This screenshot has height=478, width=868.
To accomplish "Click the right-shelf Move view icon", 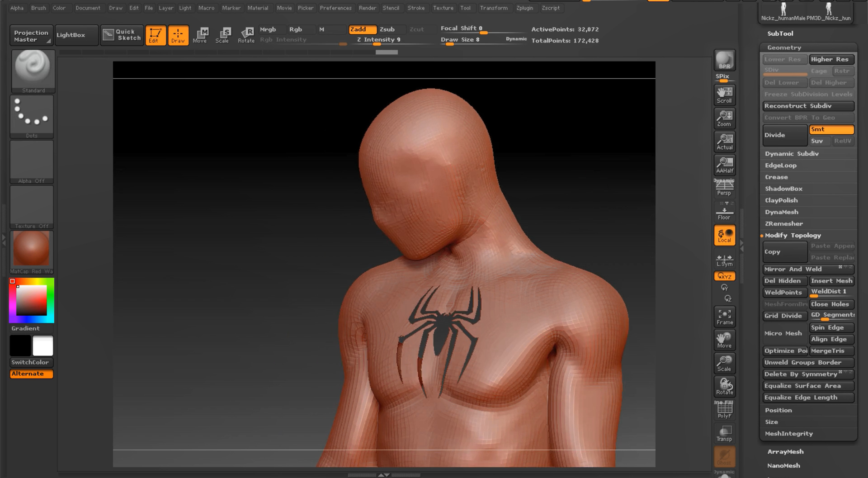I will (724, 340).
